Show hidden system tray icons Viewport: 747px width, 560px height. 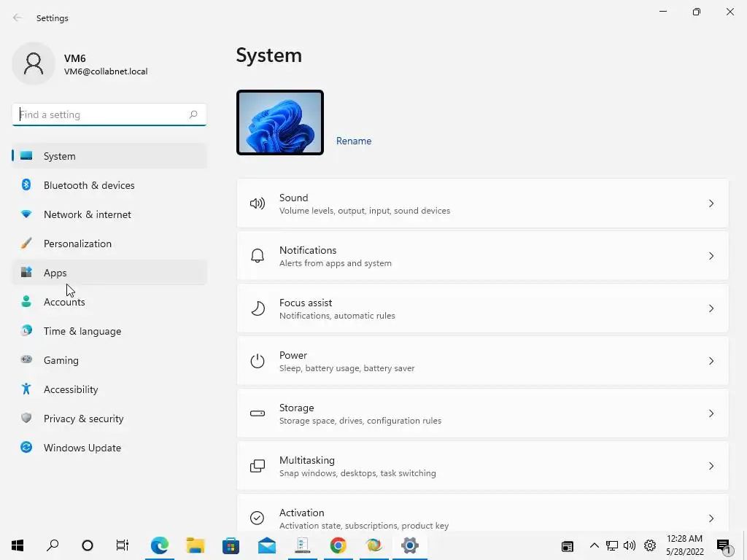(594, 545)
